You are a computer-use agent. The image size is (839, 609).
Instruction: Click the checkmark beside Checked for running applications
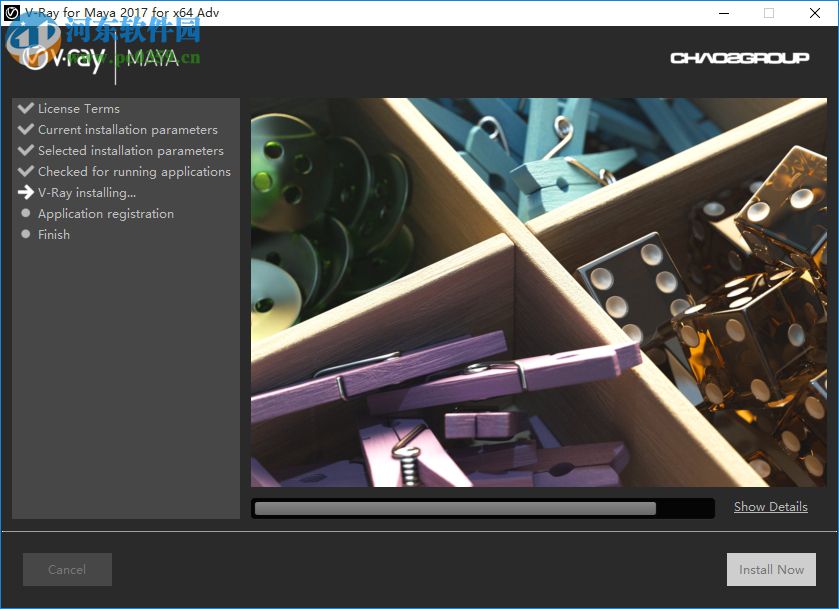(24, 171)
